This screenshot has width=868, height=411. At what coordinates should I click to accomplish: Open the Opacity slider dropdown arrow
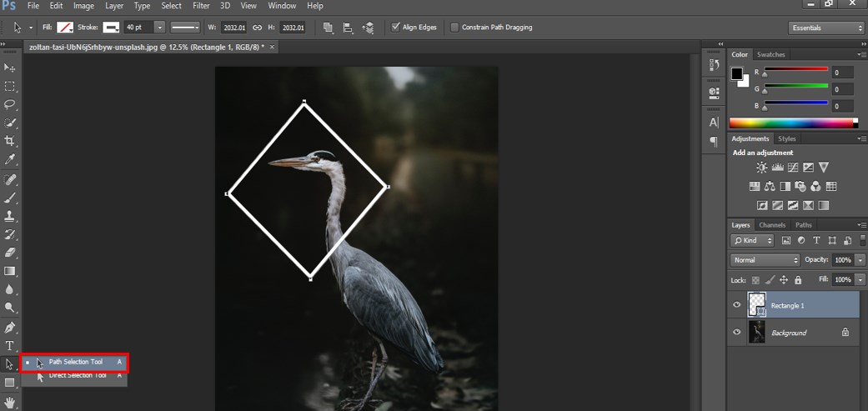point(860,260)
